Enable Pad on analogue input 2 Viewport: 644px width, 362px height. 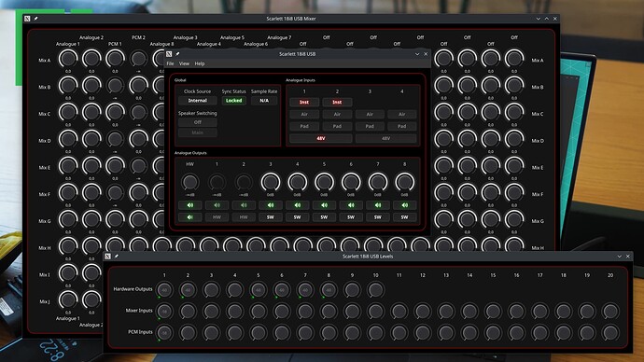pyautogui.click(x=337, y=126)
